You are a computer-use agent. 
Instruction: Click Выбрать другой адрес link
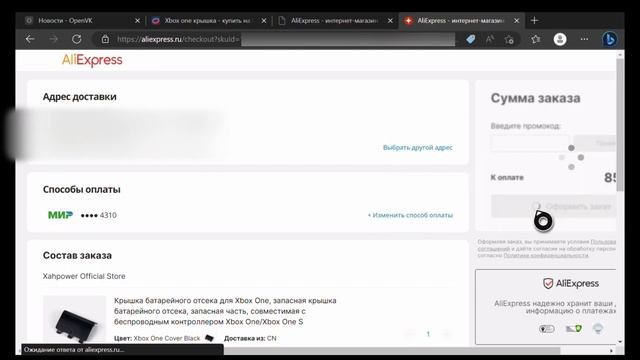tap(418, 147)
